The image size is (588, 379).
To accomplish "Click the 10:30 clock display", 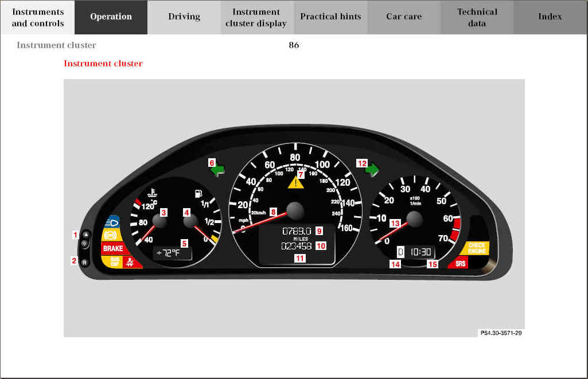I will pyautogui.click(x=420, y=252).
